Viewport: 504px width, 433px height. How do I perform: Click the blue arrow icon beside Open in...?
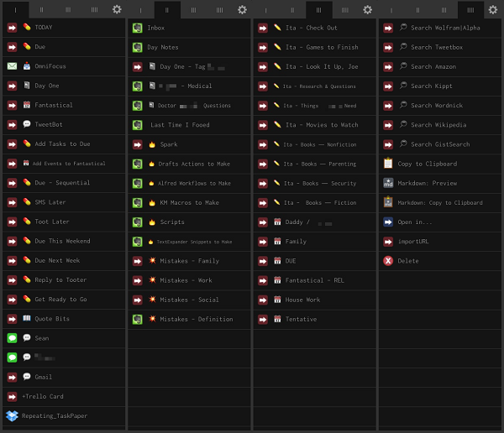pyautogui.click(x=388, y=222)
